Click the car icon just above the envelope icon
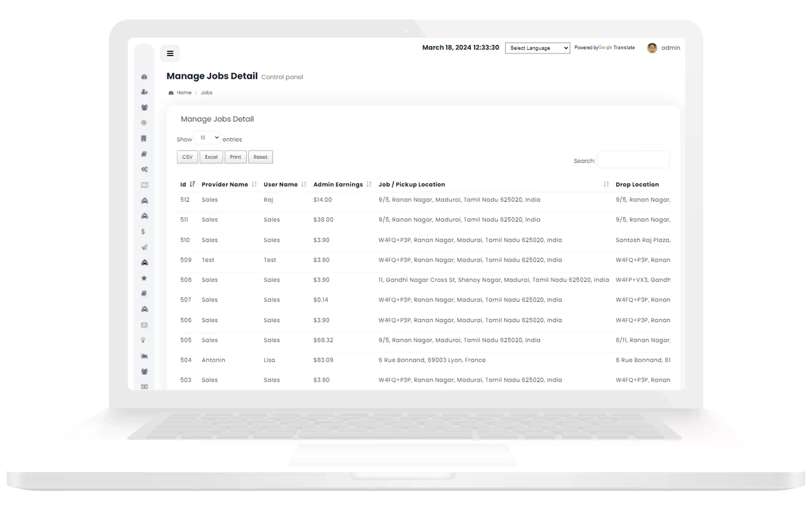The width and height of the screenshot is (812, 513). [144, 309]
